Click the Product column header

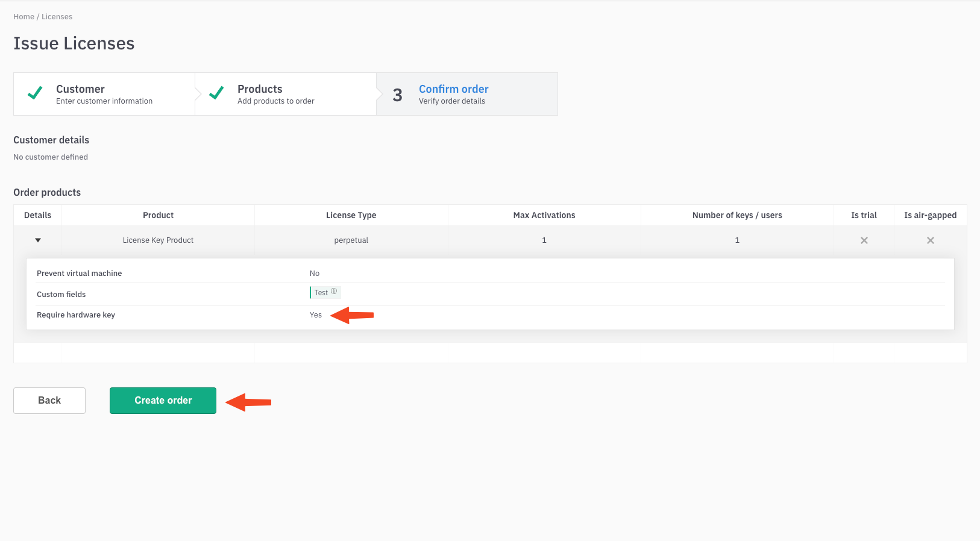click(158, 215)
